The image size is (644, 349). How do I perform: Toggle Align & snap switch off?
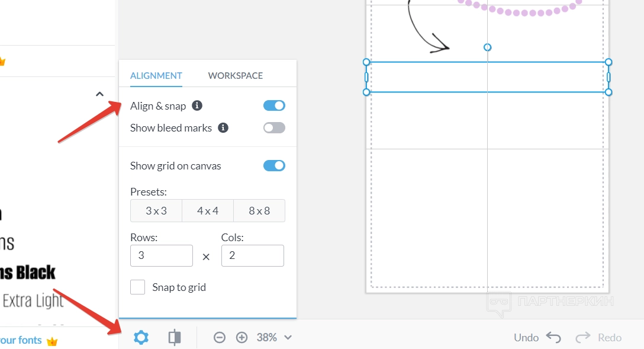(275, 105)
